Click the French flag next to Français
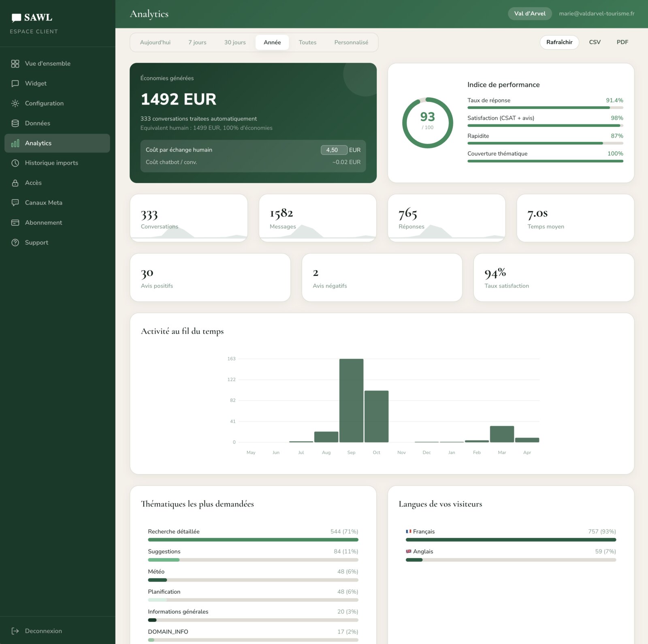Screen dimensions: 648x644 pos(409,531)
